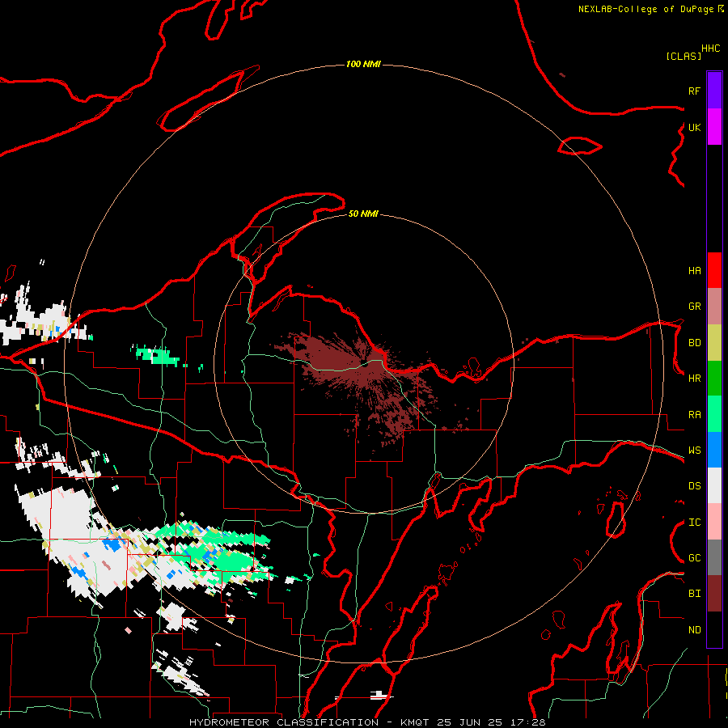Viewport: 728px width, 728px height.
Task: Click the DS white legend color swatch
Action: pos(714,485)
